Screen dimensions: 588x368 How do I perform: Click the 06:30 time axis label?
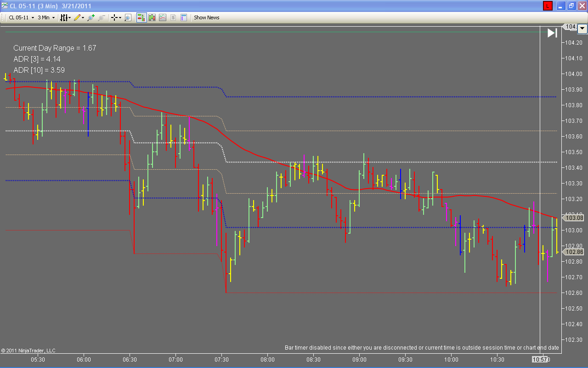click(130, 360)
